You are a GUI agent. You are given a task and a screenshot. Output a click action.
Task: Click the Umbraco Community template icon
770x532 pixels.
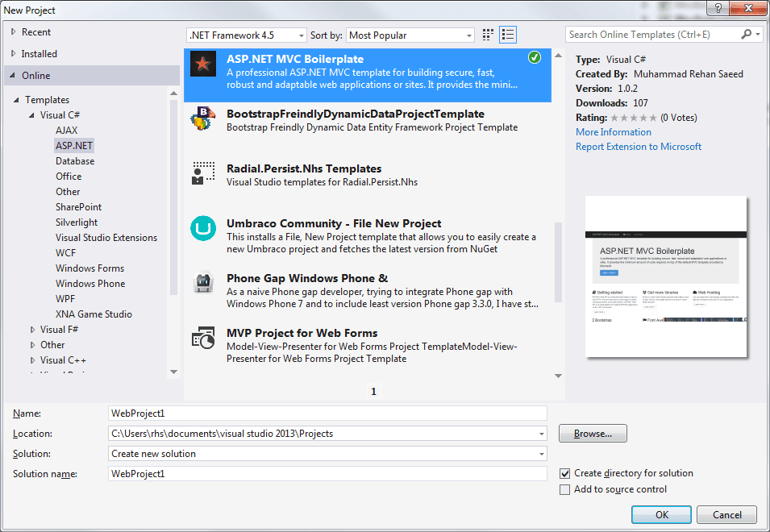coord(202,228)
